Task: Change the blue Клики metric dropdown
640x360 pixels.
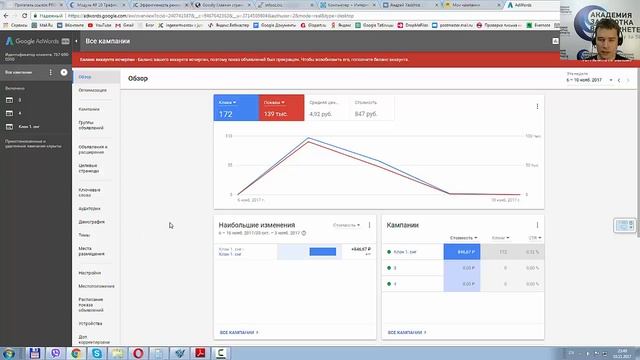Action: coord(227,102)
